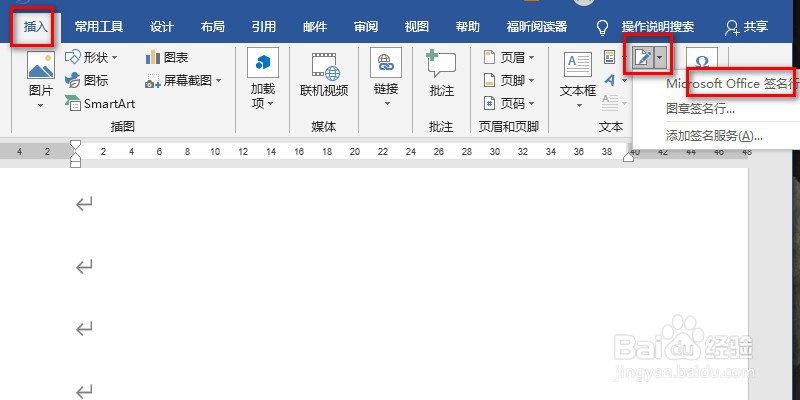Click the Omega symbol icon

click(x=702, y=61)
